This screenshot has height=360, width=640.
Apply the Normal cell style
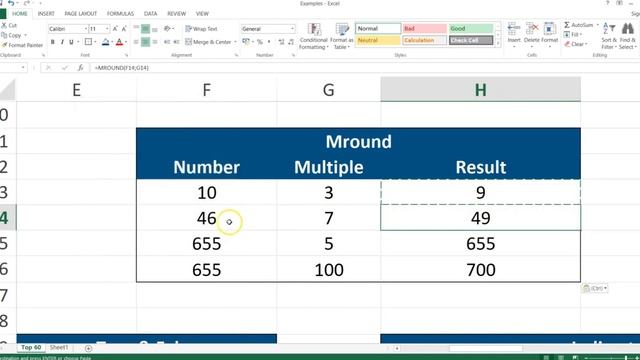378,29
